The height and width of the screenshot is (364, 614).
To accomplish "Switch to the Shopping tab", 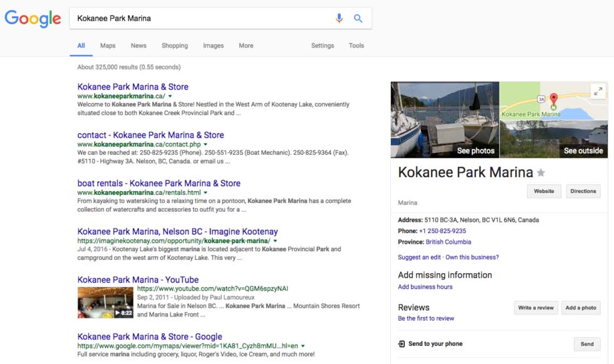I will 175,45.
